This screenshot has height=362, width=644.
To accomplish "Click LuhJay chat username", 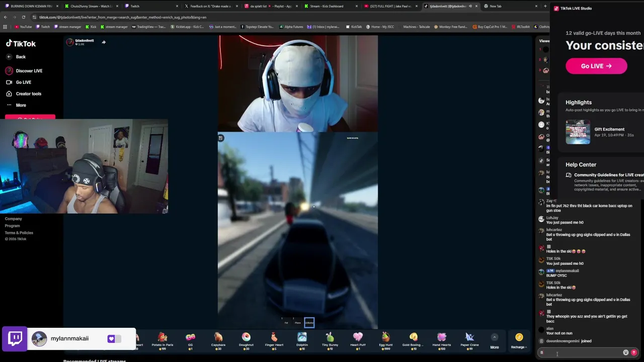I will 552,218.
